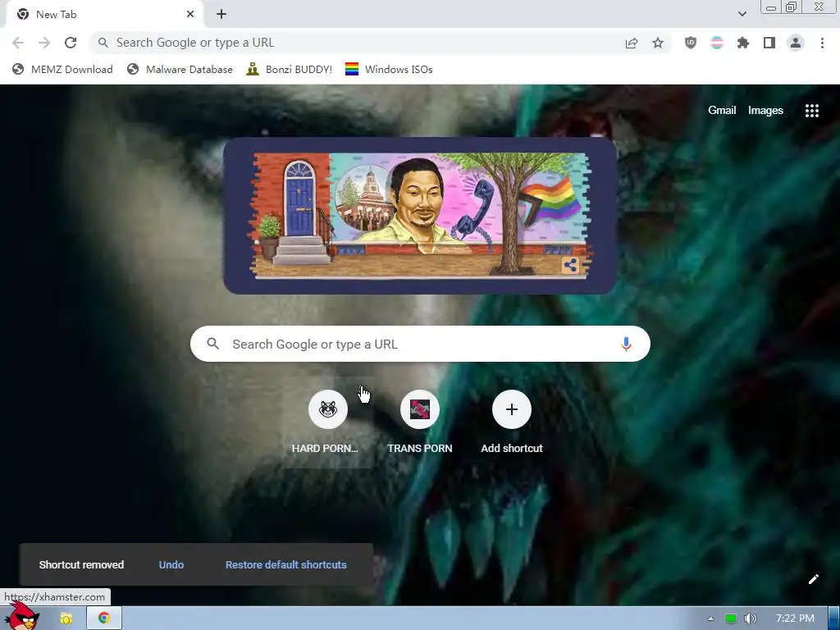Open the Bonzi BUDDY! bookmark

pos(290,69)
